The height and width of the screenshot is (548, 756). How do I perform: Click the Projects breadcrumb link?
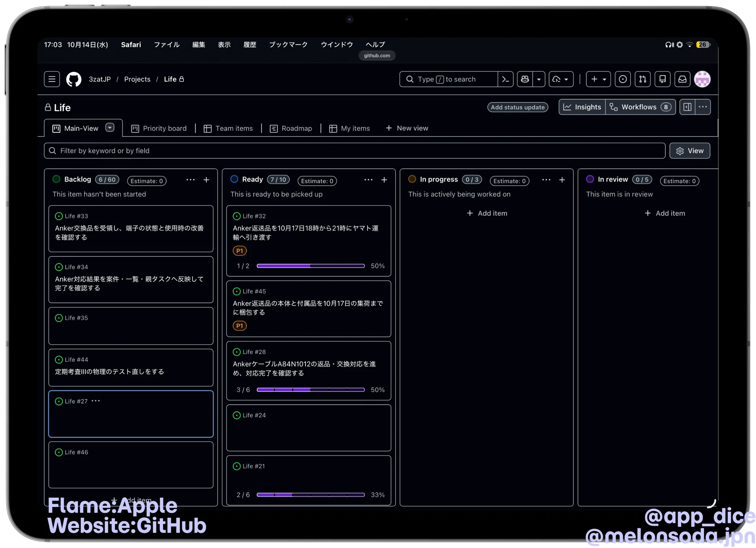click(137, 79)
